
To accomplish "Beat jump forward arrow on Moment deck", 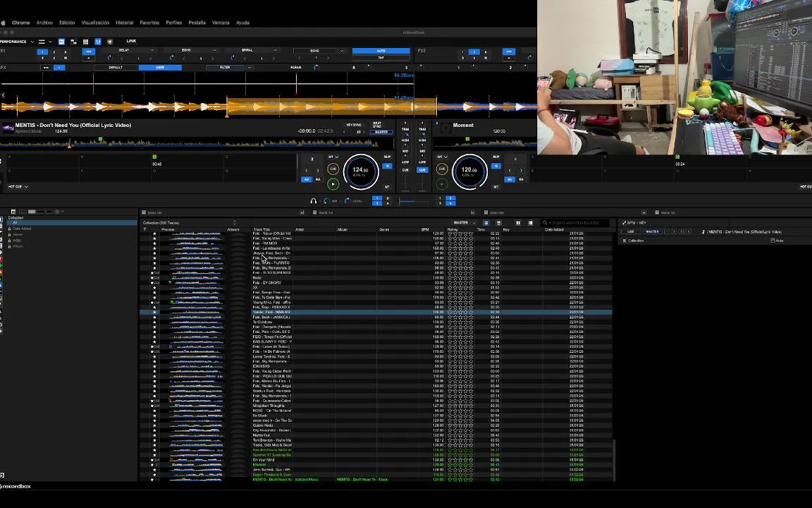I will pyautogui.click(x=521, y=170).
